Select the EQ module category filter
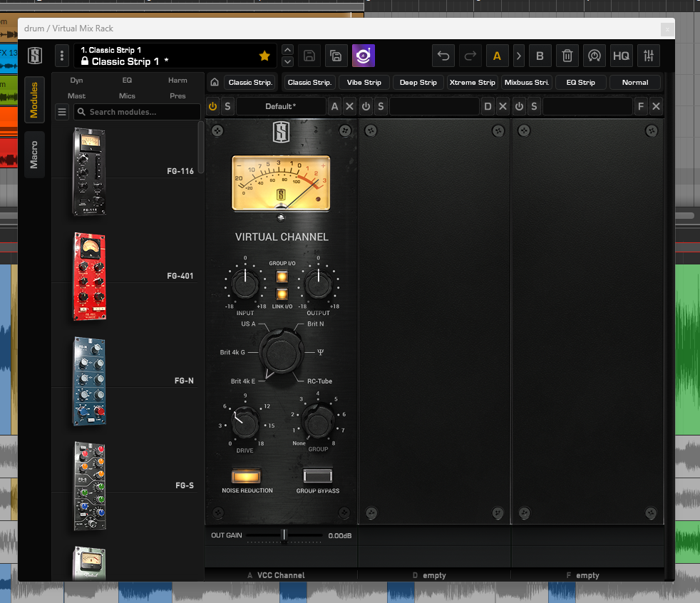This screenshot has width=700, height=603. [127, 81]
